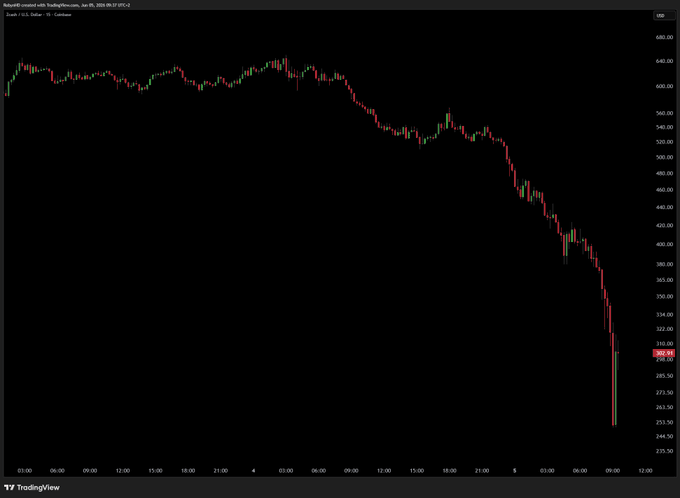680x498 pixels.
Task: Click the 310.00 price axis label
Action: tap(664, 344)
